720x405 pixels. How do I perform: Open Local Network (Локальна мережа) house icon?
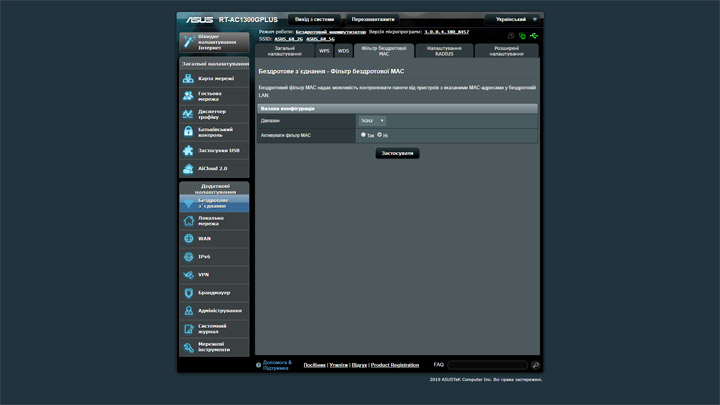pos(188,221)
